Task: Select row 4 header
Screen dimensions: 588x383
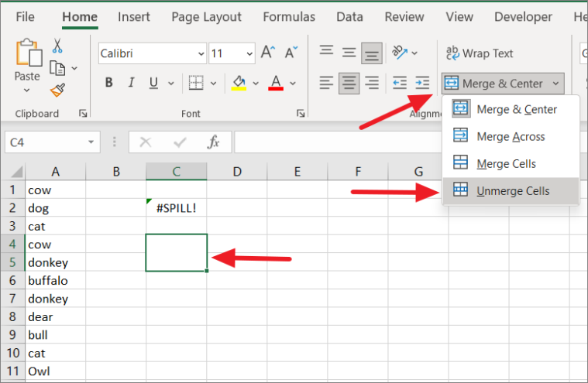Action: coord(12,244)
